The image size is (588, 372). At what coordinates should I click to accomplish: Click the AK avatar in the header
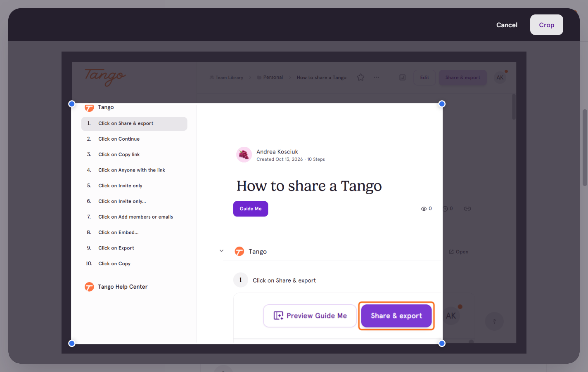(500, 78)
